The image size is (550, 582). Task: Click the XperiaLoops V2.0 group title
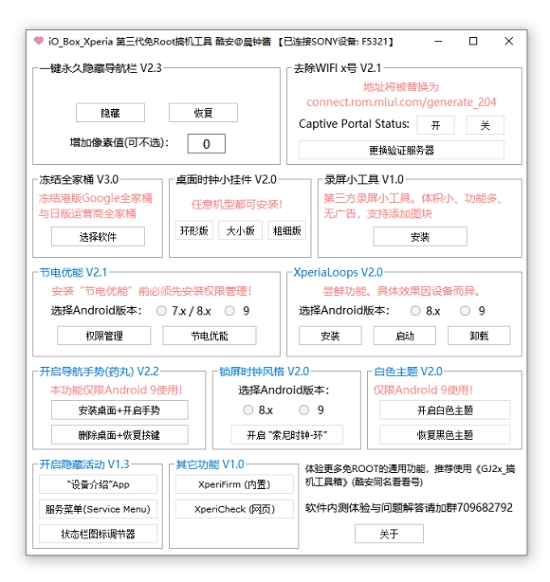click(x=338, y=272)
